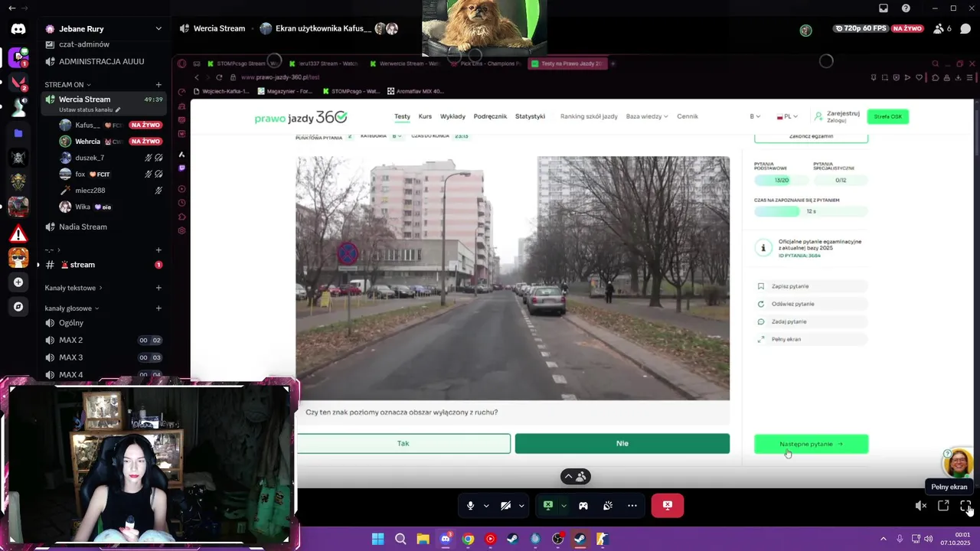Screen dimensions: 980x551
Task: Open soundboard icon in call controls
Action: point(608,505)
